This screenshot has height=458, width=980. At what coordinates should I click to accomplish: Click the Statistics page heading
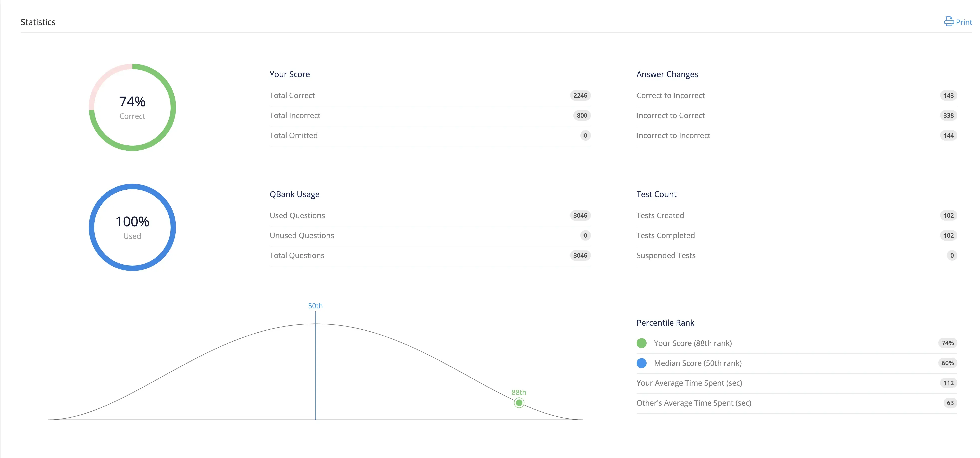[x=38, y=22]
